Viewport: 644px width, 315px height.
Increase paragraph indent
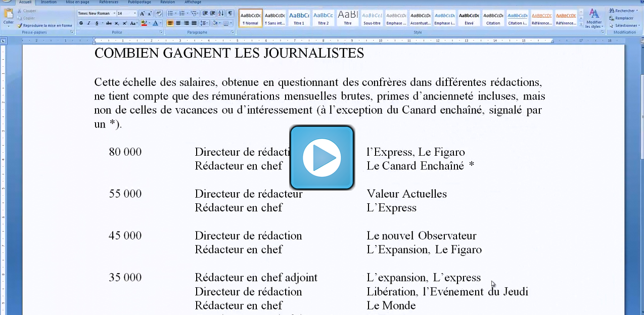[213, 13]
